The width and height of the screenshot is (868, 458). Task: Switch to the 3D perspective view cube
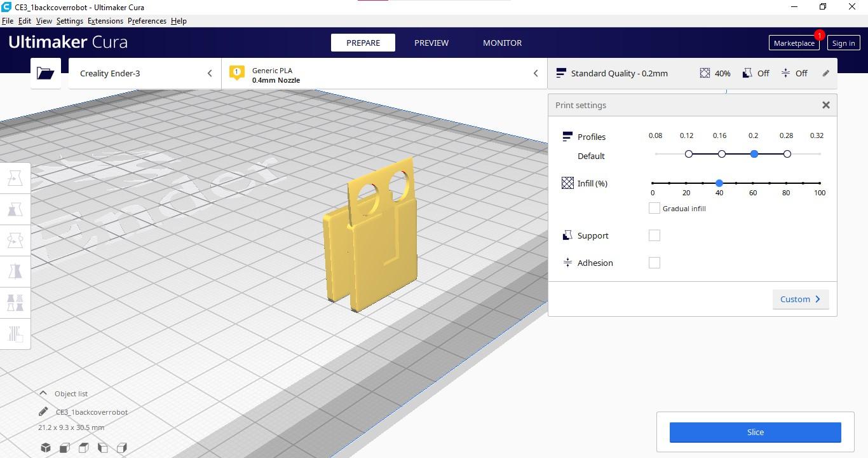[46, 448]
